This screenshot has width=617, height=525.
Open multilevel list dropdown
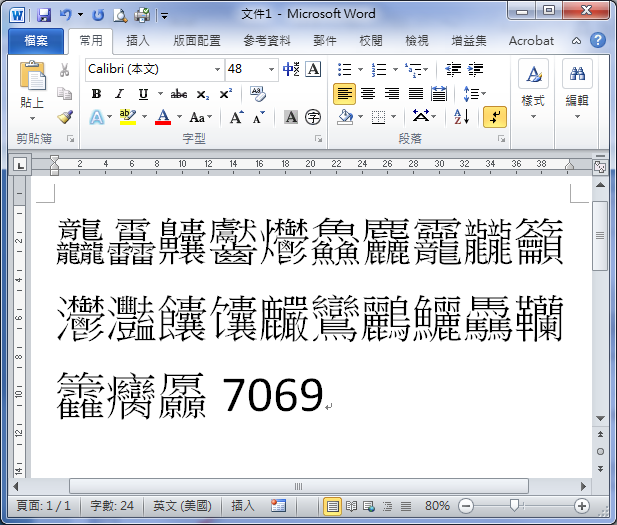(426, 70)
